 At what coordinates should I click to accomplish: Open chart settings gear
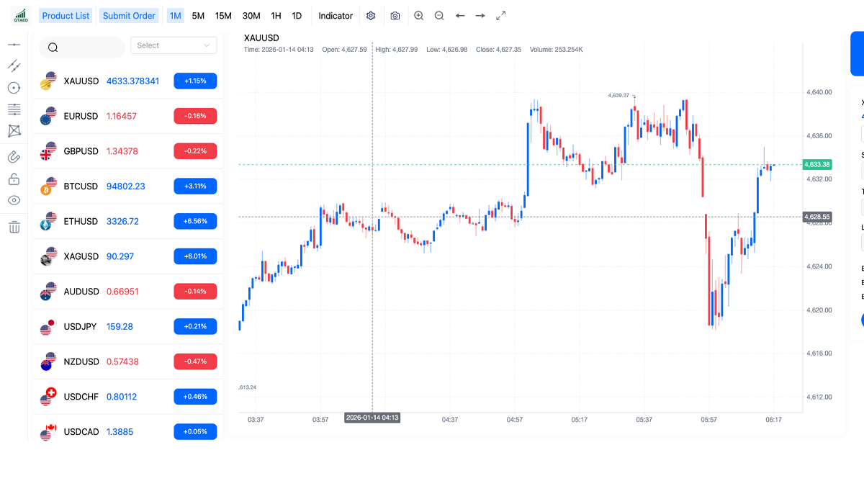371,16
